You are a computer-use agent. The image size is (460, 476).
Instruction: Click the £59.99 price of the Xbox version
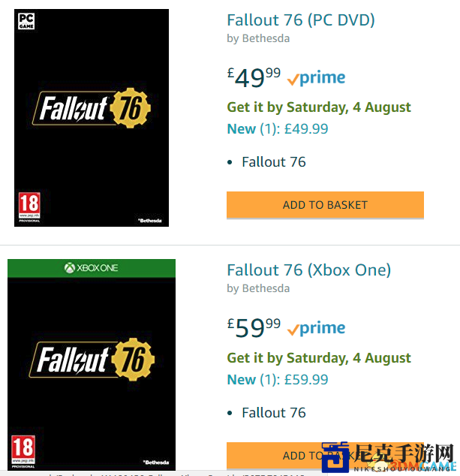tap(254, 328)
